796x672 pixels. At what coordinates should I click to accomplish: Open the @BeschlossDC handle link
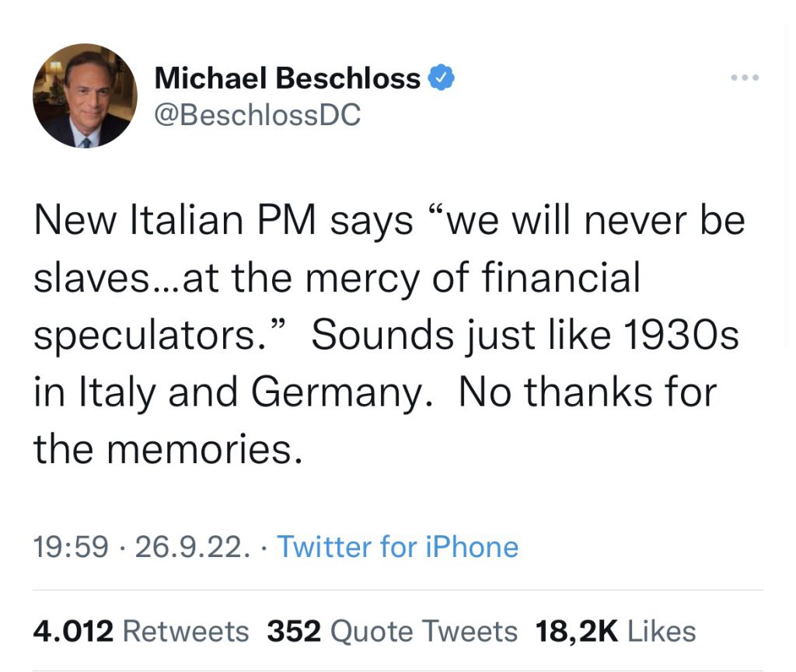pyautogui.click(x=258, y=115)
